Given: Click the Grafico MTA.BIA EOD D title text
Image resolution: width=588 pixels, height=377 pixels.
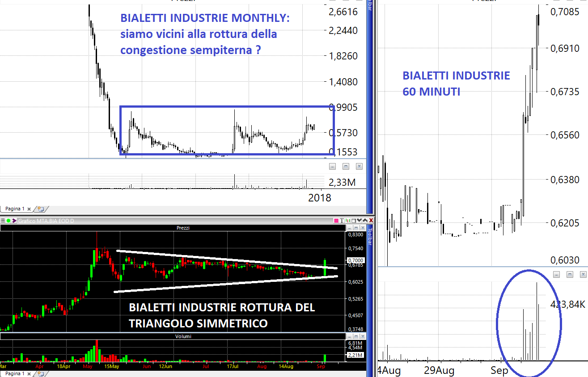Looking at the screenshot, I should click(x=46, y=221).
